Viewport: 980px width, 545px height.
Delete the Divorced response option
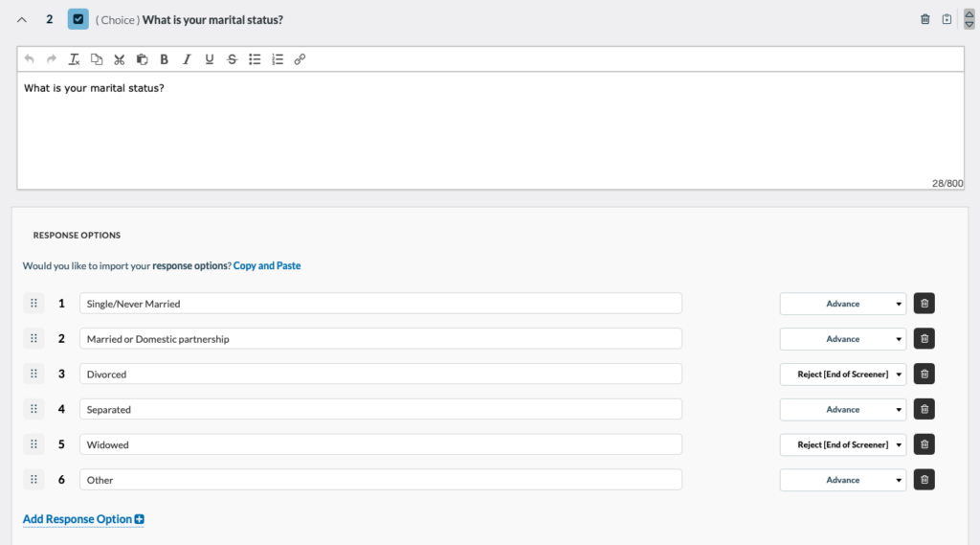924,375
